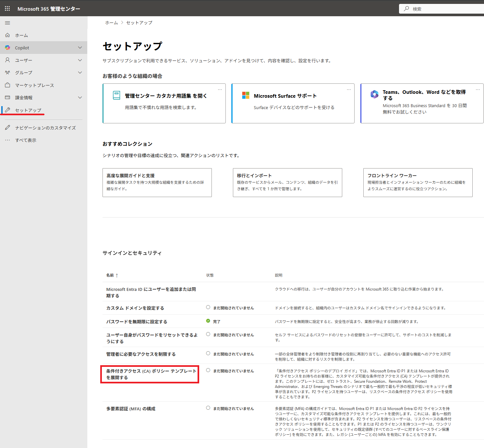
Task: Expand the グループ menu chevron
Action: (x=80, y=72)
